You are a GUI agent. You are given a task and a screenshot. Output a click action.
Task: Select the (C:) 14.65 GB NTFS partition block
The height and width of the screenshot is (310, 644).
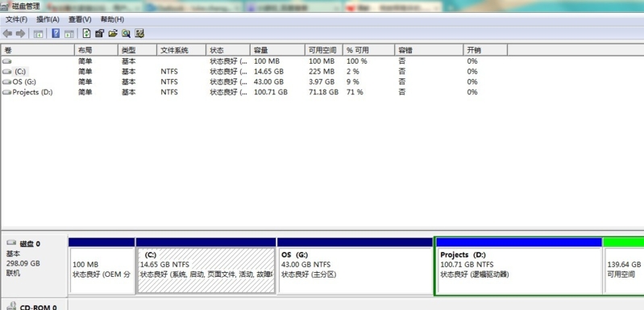click(206, 266)
